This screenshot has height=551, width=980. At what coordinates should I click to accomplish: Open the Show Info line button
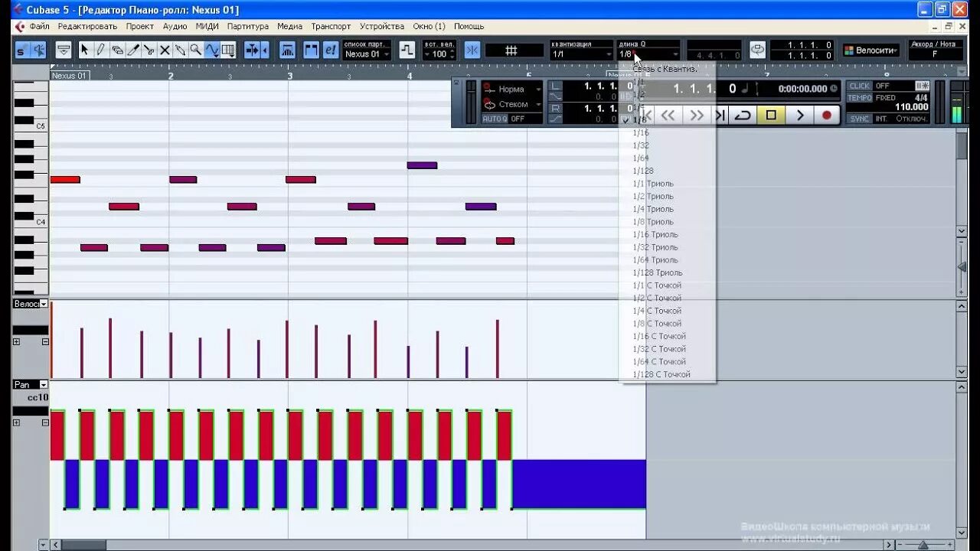[x=64, y=51]
